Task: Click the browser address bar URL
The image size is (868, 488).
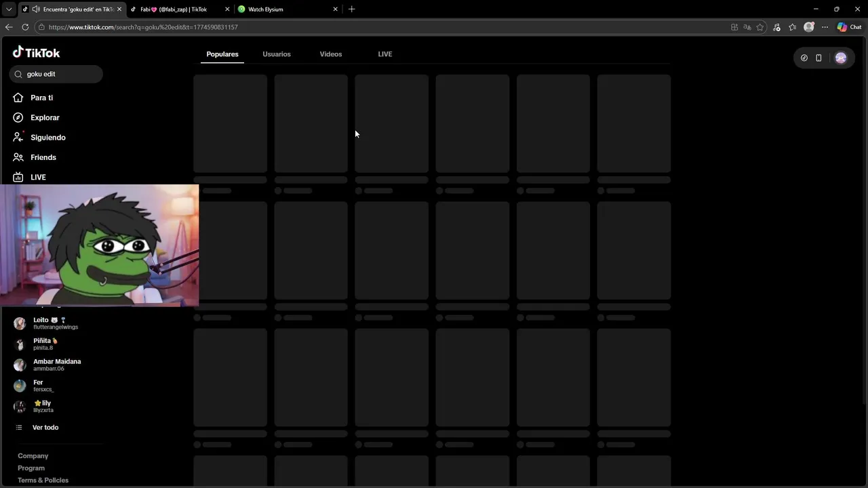Action: [143, 27]
